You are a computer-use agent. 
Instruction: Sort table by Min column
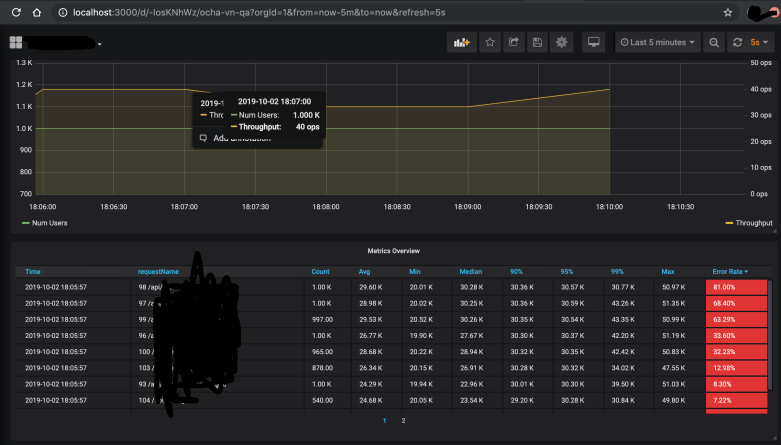click(x=415, y=272)
